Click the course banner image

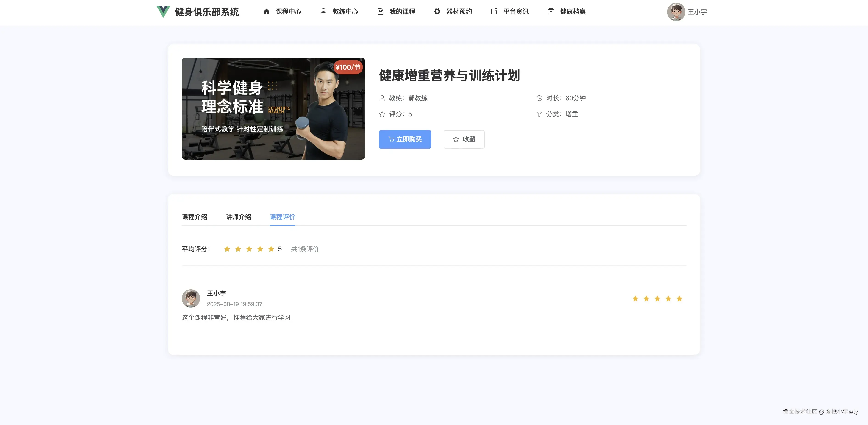[273, 108]
